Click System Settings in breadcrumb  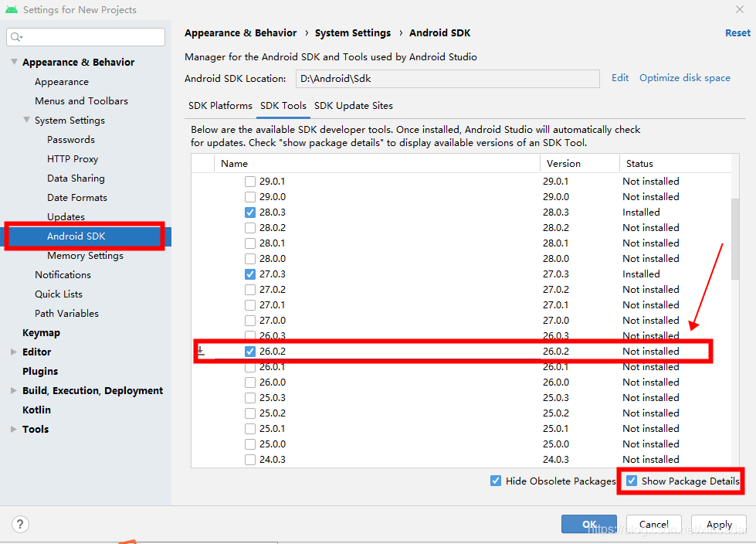(x=352, y=32)
